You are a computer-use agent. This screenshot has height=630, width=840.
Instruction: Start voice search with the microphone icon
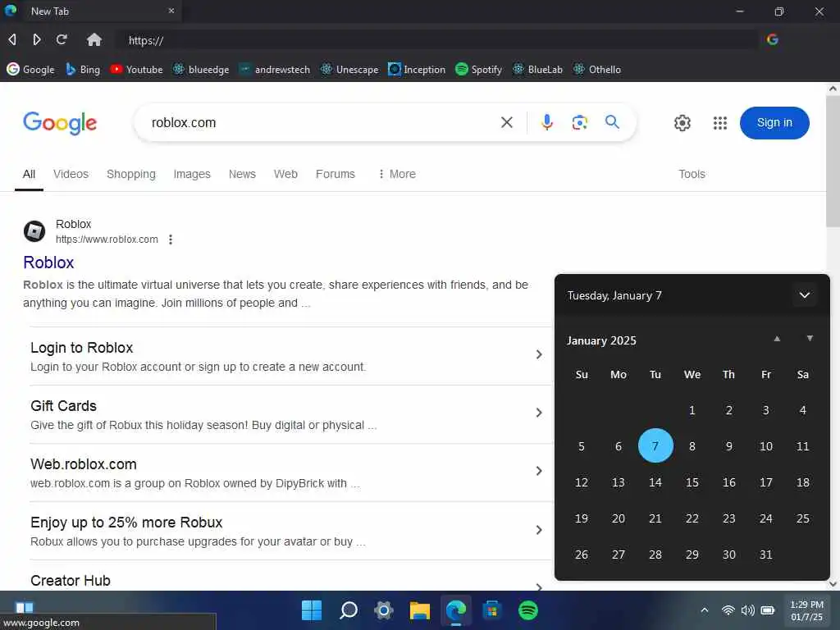click(x=546, y=123)
